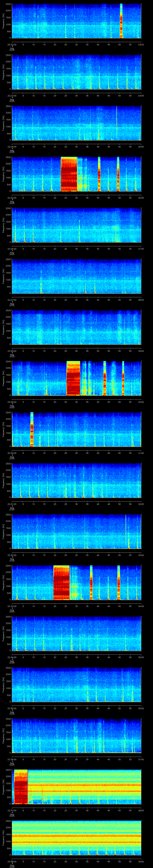This screenshot has width=153, height=868.
Task: Click the 22:25:00 start time label
Action: pyautogui.click(x=12, y=198)
